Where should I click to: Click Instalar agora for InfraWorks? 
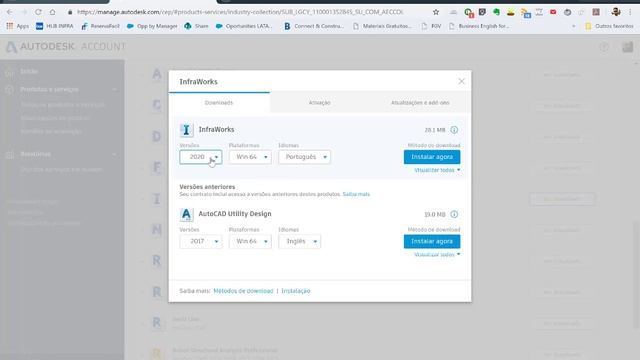pyautogui.click(x=432, y=157)
